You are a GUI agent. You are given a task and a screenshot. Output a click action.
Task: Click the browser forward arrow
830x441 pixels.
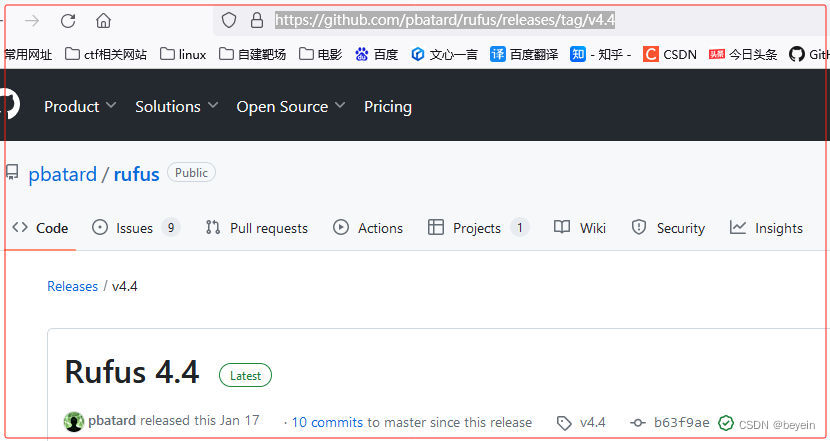point(32,21)
